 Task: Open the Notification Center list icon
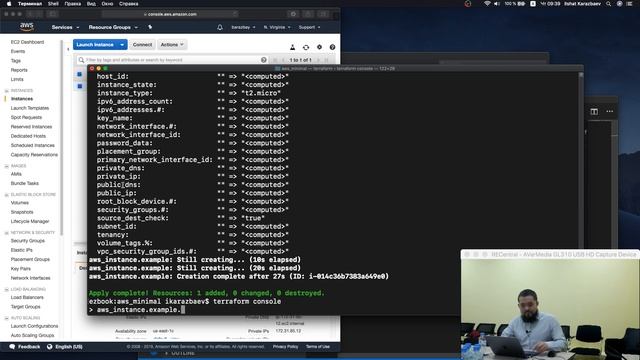[x=629, y=4]
